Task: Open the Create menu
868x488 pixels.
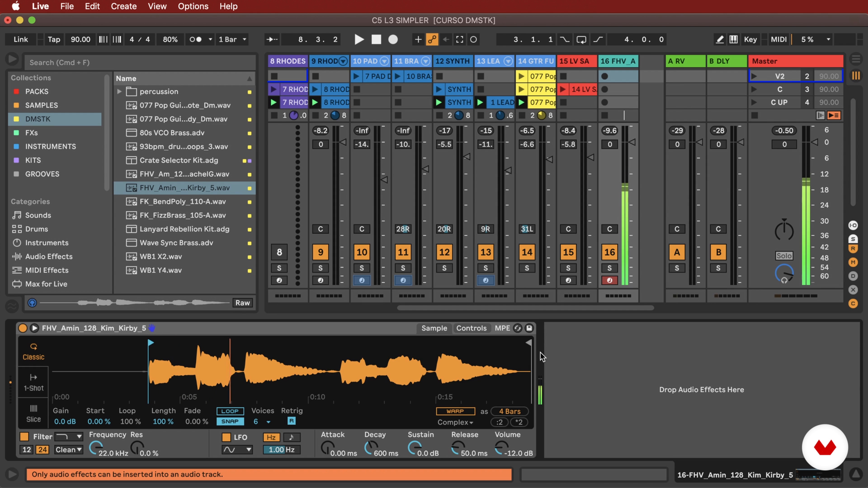Action: [124, 6]
